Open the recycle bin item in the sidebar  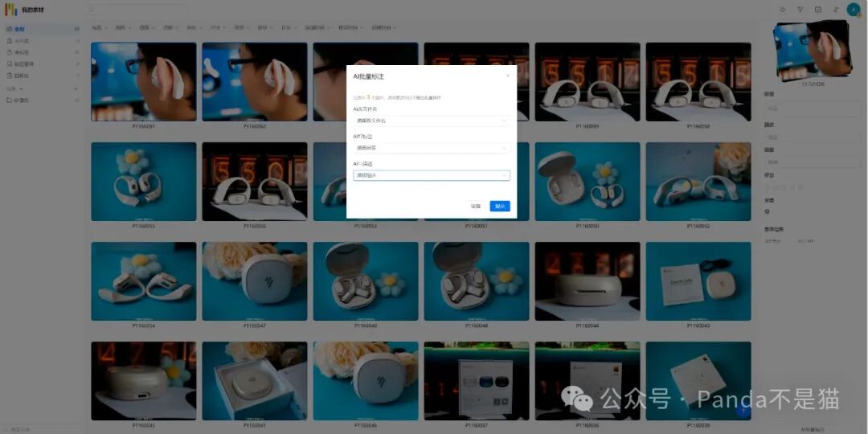pyautogui.click(x=42, y=76)
